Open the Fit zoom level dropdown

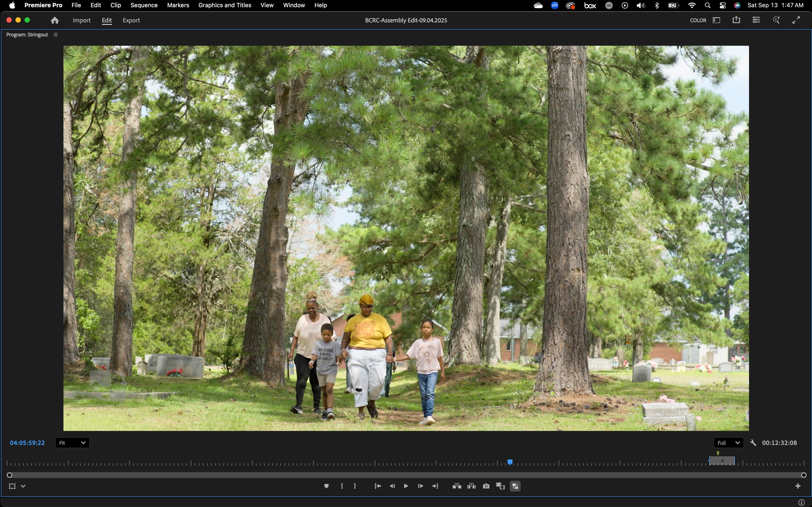(72, 443)
